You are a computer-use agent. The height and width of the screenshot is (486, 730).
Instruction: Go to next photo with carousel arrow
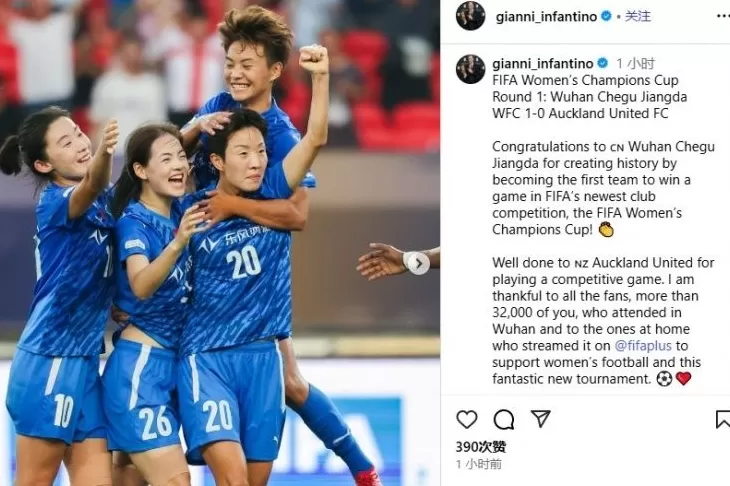419,264
